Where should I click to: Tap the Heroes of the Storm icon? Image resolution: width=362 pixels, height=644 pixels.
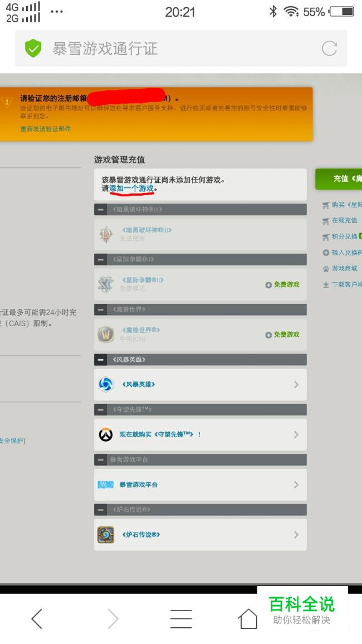pyautogui.click(x=106, y=384)
